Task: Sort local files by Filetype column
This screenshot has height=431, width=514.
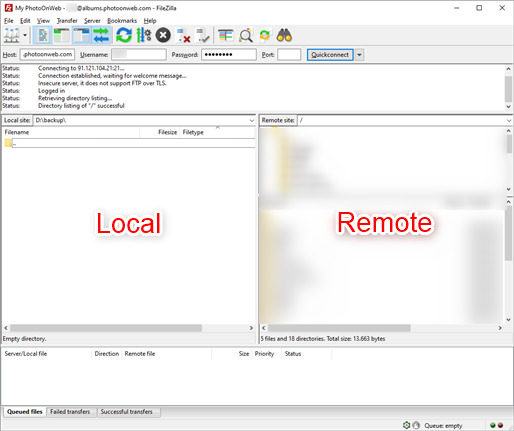Action: (x=217, y=132)
